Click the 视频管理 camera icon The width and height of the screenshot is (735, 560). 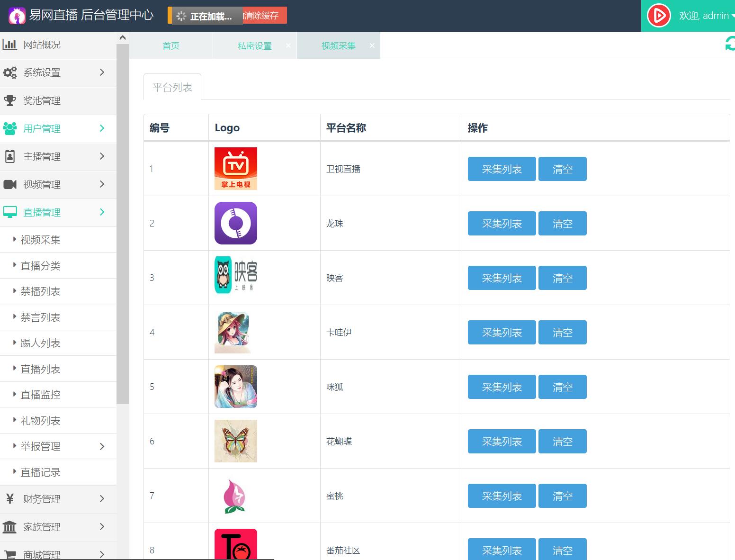[9, 184]
